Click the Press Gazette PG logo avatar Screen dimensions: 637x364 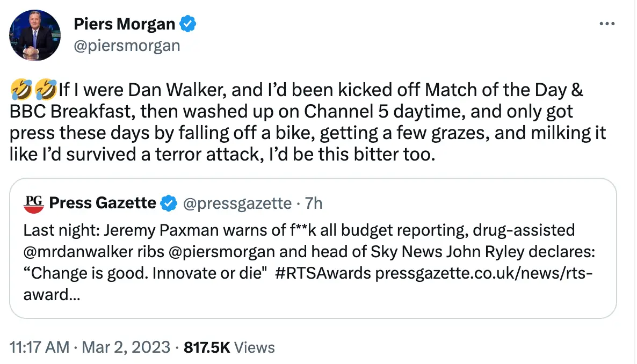(x=32, y=203)
